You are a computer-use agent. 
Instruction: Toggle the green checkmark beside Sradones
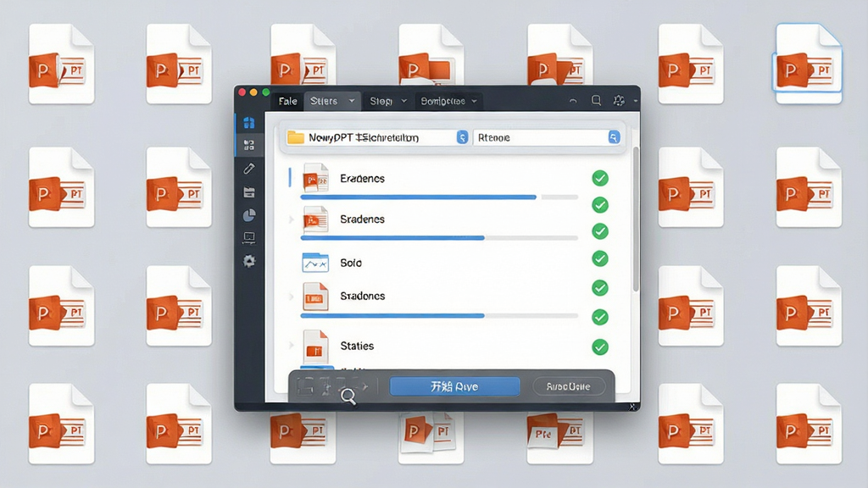(600, 288)
